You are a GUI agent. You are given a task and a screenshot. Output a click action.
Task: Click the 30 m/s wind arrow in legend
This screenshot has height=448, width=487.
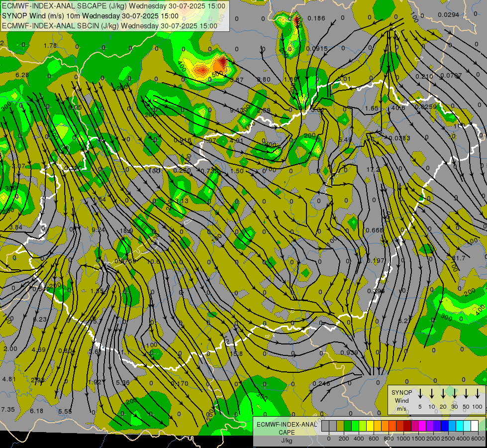(454, 393)
